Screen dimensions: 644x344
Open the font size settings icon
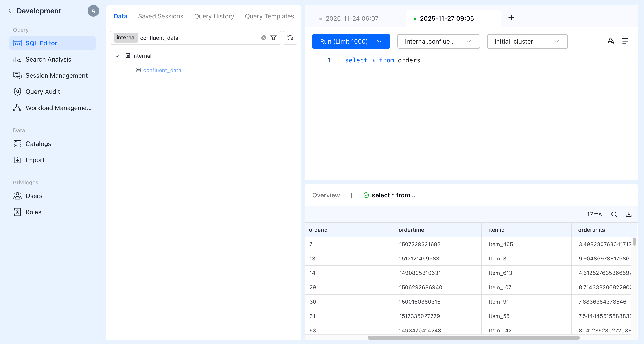click(611, 41)
